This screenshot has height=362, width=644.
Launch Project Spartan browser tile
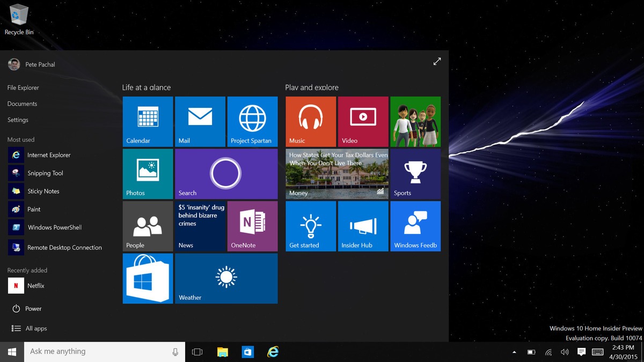252,122
